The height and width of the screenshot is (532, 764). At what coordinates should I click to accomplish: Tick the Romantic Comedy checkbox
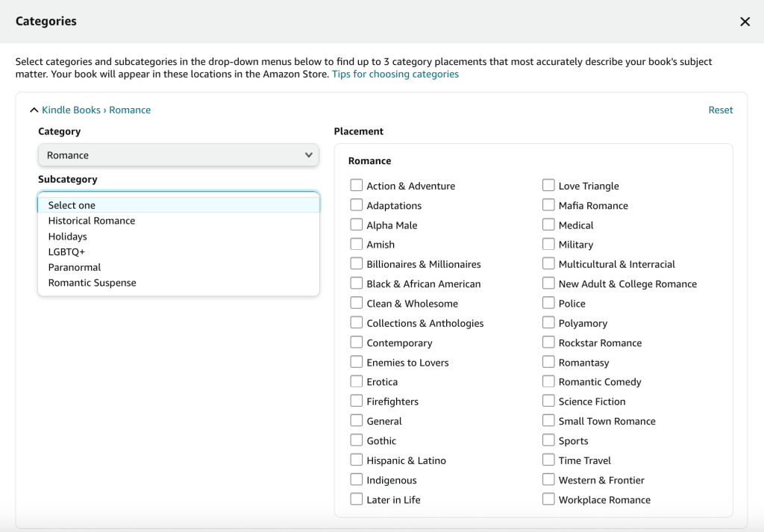[x=548, y=381]
